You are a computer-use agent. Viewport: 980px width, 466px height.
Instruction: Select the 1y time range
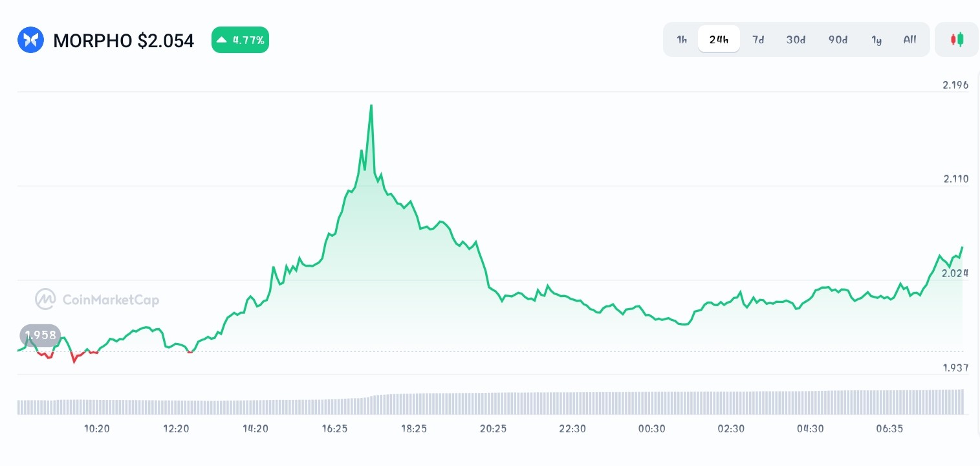(x=877, y=39)
